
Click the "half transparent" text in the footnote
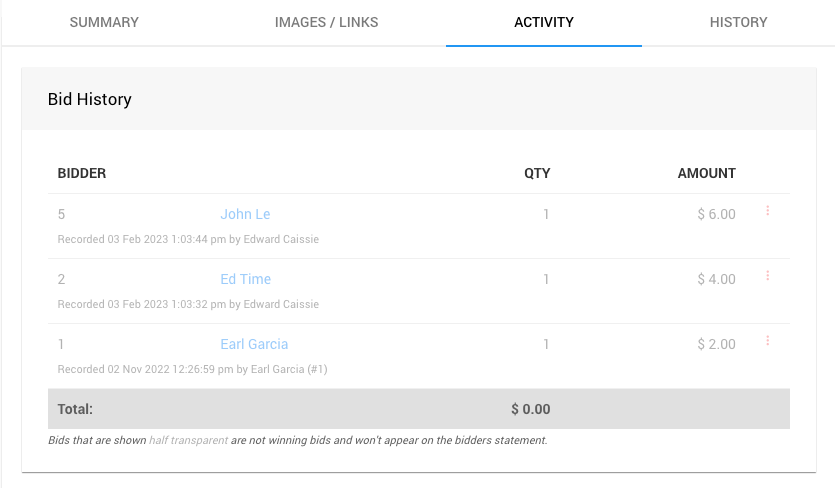188,440
